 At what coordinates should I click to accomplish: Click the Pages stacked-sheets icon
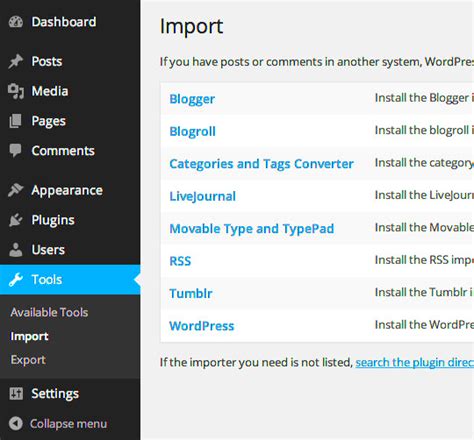tap(15, 121)
